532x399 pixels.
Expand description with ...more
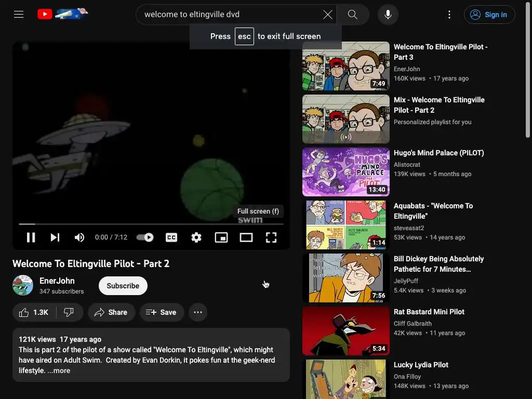[59, 370]
